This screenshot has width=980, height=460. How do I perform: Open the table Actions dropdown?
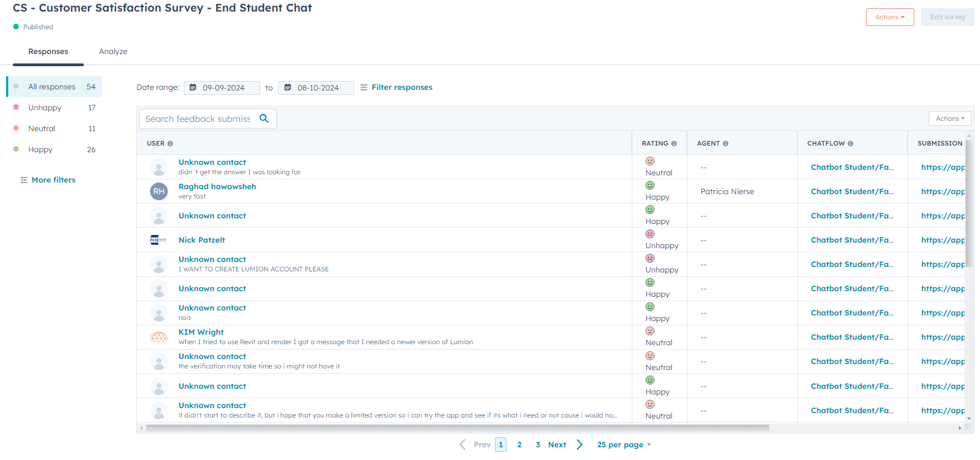950,119
